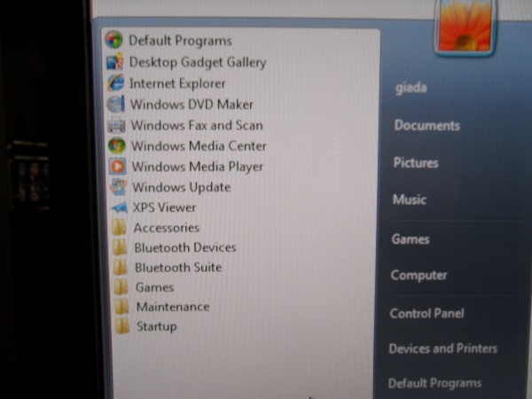This screenshot has width=532, height=399.
Task: Open Games in the right pane
Action: (411, 239)
